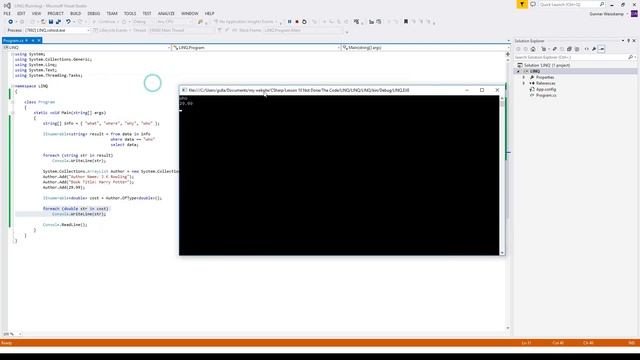Image resolution: width=640 pixels, height=360 pixels.
Task: Click the Navigate Backward toolbar icon
Action: pyautogui.click(x=11, y=22)
